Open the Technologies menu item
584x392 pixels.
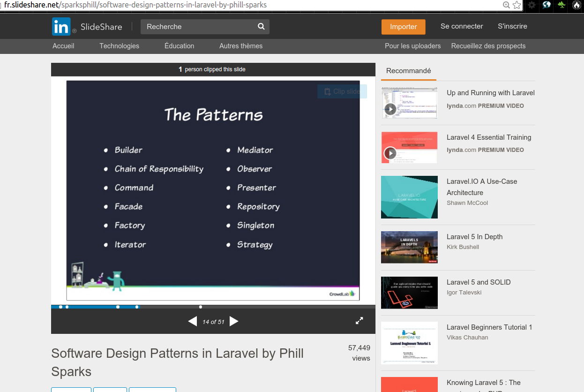119,46
